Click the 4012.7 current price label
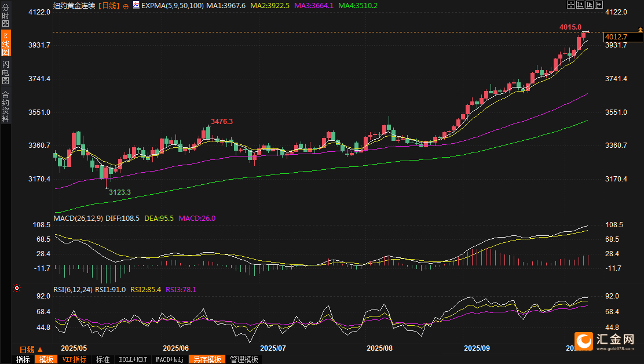644x364 pixels. coord(623,37)
